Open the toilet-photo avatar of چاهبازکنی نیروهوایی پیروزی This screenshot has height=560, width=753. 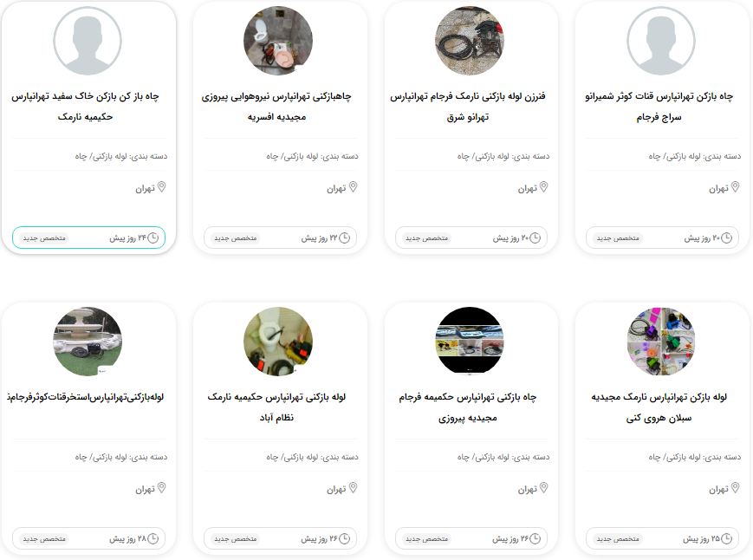[x=278, y=41]
